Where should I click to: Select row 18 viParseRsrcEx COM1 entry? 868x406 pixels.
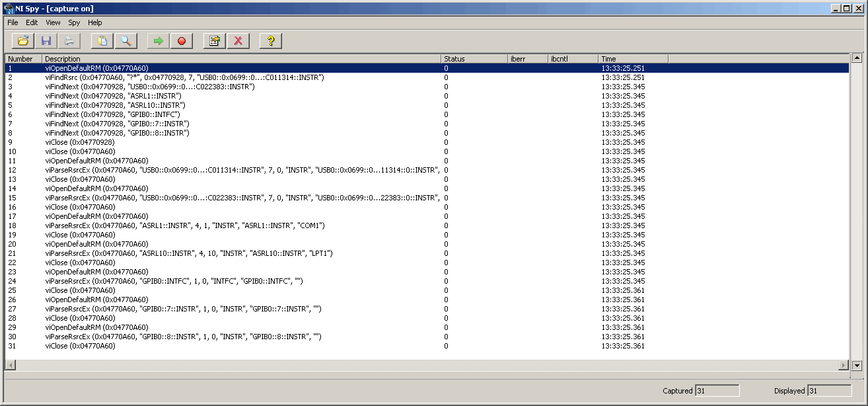(427, 225)
